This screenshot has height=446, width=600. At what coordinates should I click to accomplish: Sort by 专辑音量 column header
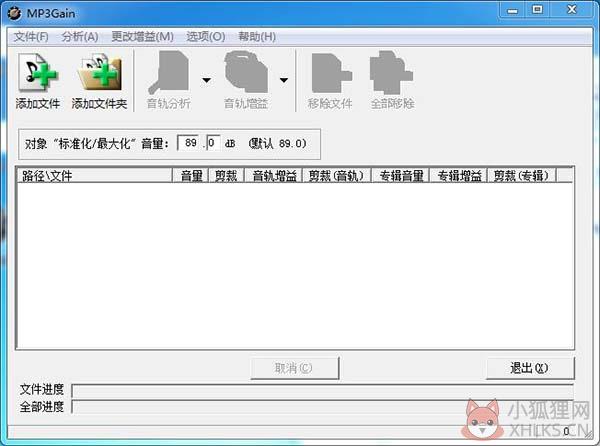tap(401, 176)
